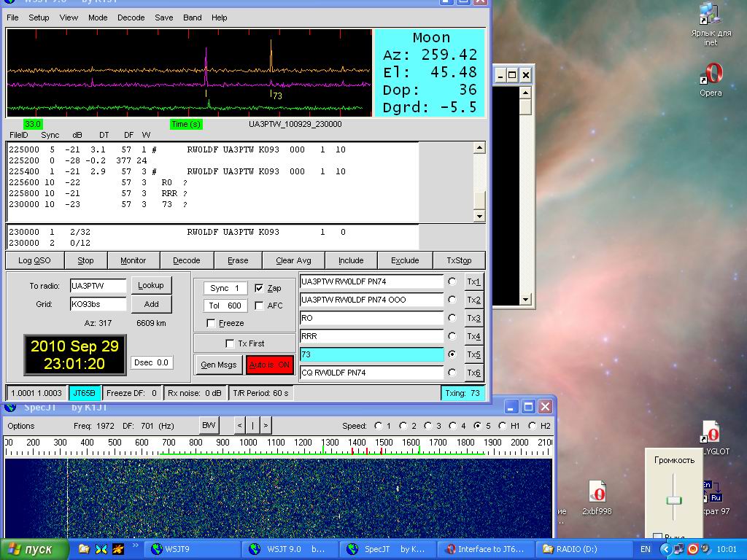
Task: Enable the Freeze checkbox
Action: pyautogui.click(x=211, y=323)
